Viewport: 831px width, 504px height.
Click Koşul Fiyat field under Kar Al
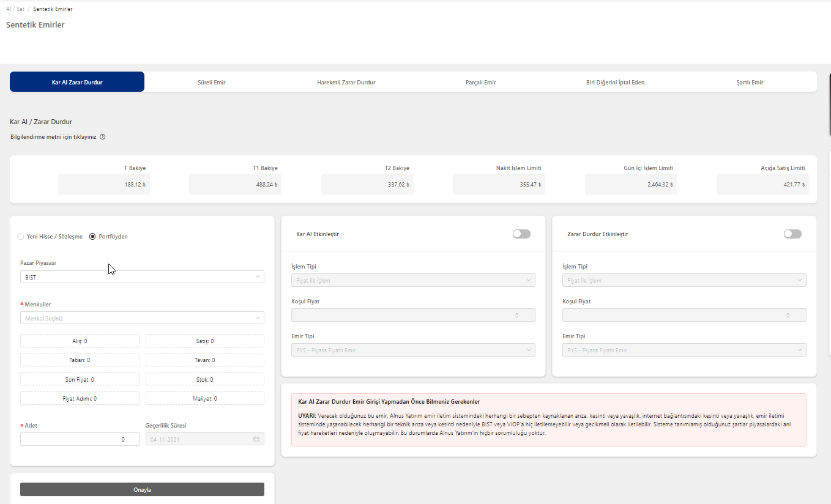(413, 316)
